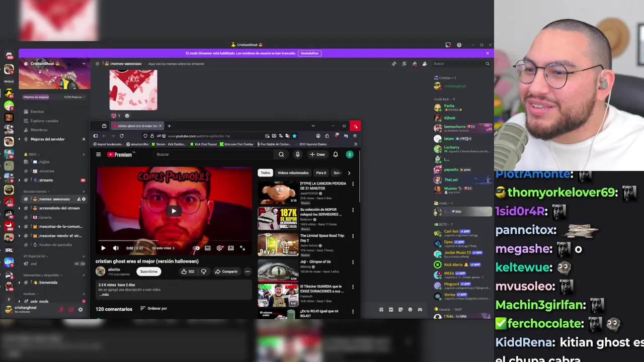This screenshot has width=644, height=362.
Task: Switch YouTube player to theater mode
Action: coord(231,248)
